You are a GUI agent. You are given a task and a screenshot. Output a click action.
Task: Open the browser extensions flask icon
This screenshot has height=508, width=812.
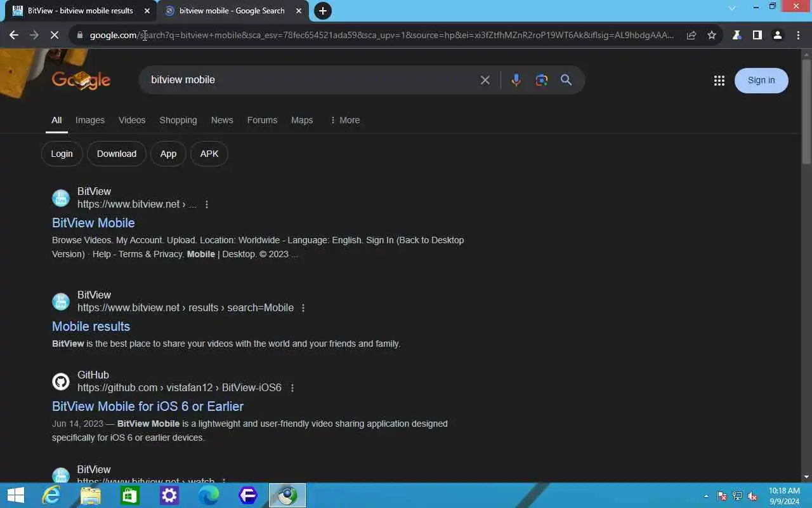(x=737, y=35)
